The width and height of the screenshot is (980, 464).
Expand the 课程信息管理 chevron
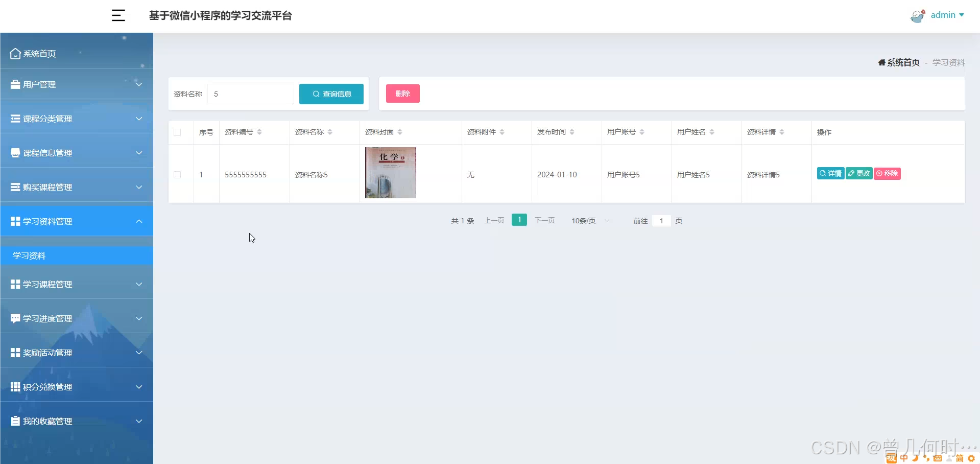coord(139,153)
